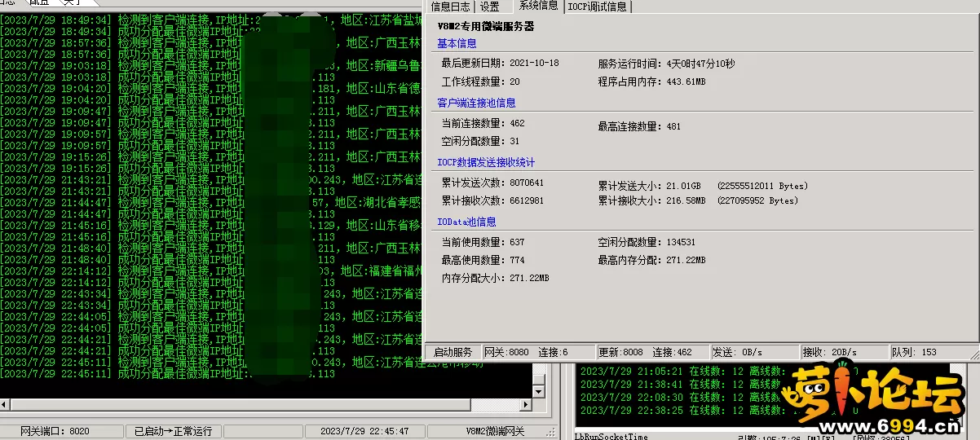The width and height of the screenshot is (980, 440).
Task: Click the 网关:8080 status cell
Action: (x=506, y=352)
